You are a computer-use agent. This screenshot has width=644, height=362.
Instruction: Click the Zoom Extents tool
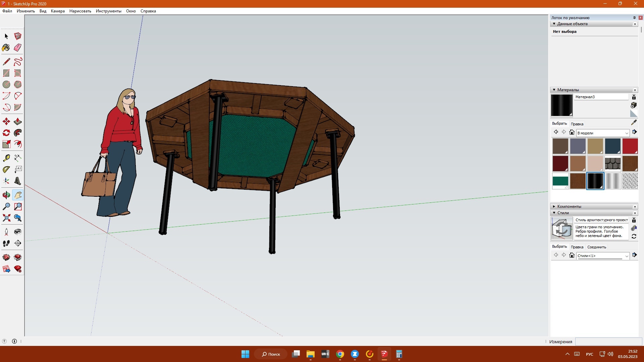pos(6,218)
